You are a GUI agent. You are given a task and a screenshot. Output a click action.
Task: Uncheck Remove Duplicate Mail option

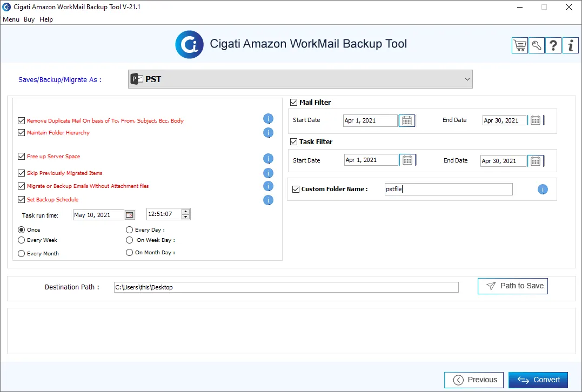tap(21, 120)
